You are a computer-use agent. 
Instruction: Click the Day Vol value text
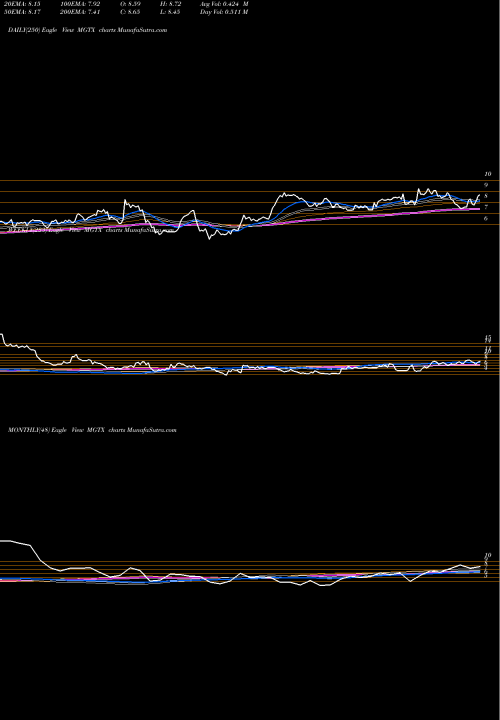(225, 12)
